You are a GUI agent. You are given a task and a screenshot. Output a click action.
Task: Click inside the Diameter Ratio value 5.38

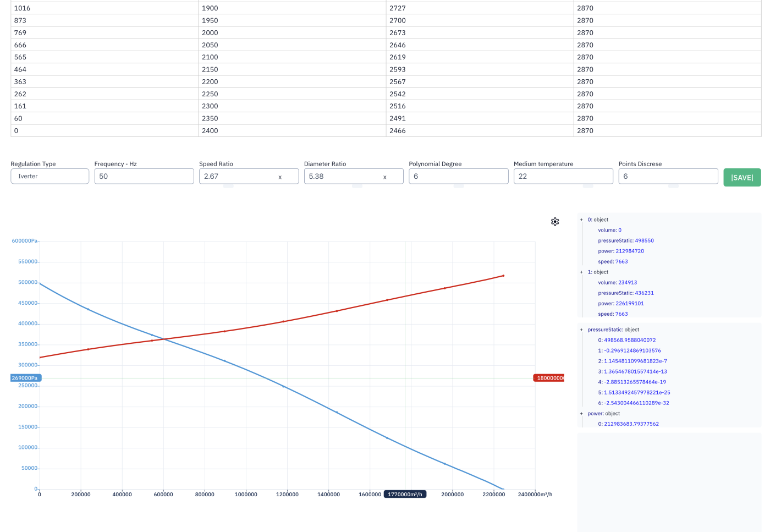click(316, 176)
